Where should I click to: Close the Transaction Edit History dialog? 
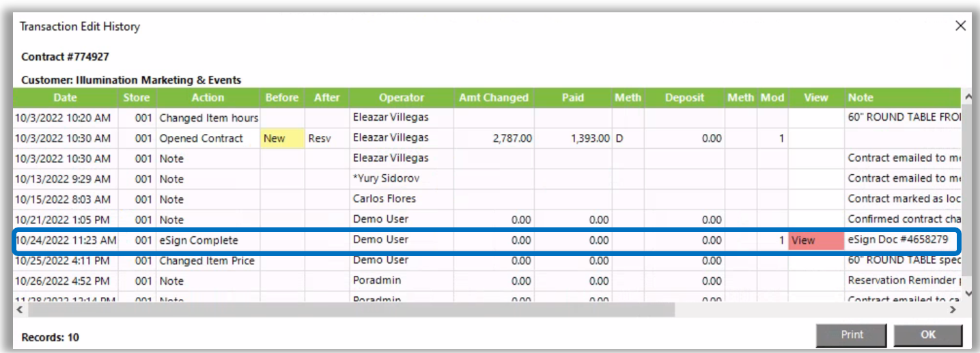[960, 26]
